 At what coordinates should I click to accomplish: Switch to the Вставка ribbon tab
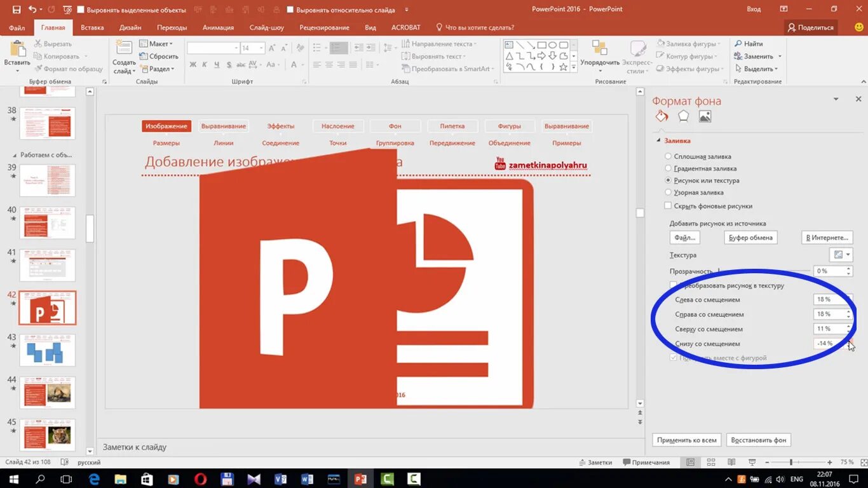point(92,27)
